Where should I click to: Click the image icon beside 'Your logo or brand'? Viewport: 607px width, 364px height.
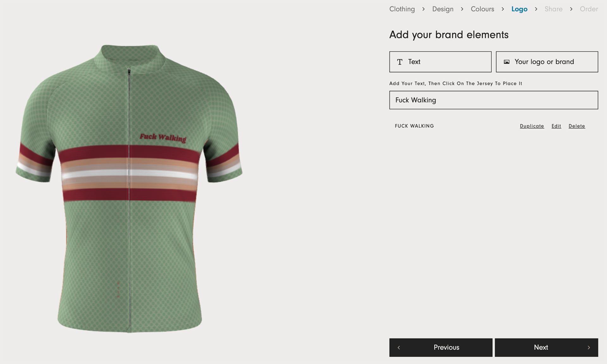coord(506,62)
